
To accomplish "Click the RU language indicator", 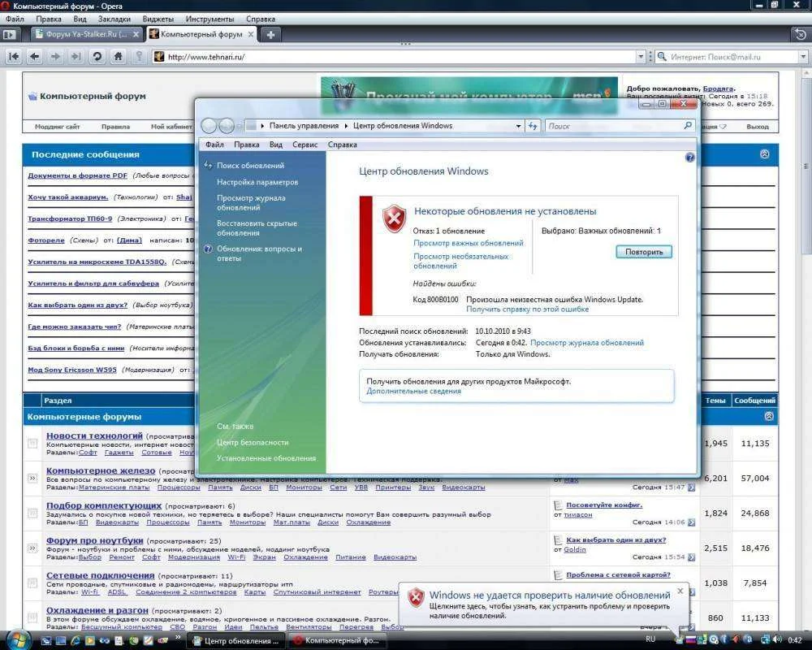I will (x=650, y=639).
